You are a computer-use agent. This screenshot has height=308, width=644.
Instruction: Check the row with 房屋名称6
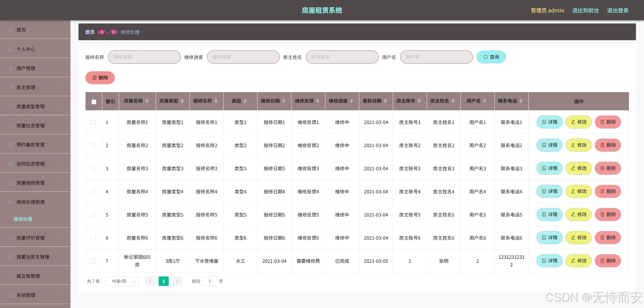[93, 238]
